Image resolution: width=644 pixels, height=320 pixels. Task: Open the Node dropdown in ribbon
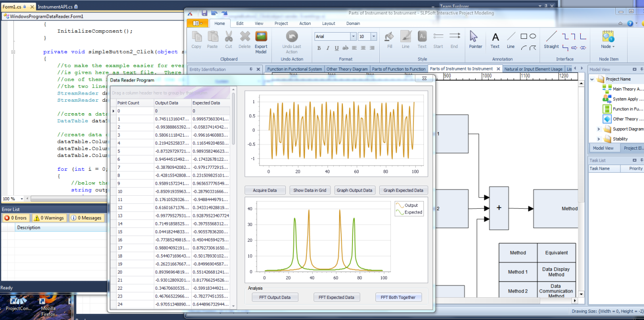(608, 40)
